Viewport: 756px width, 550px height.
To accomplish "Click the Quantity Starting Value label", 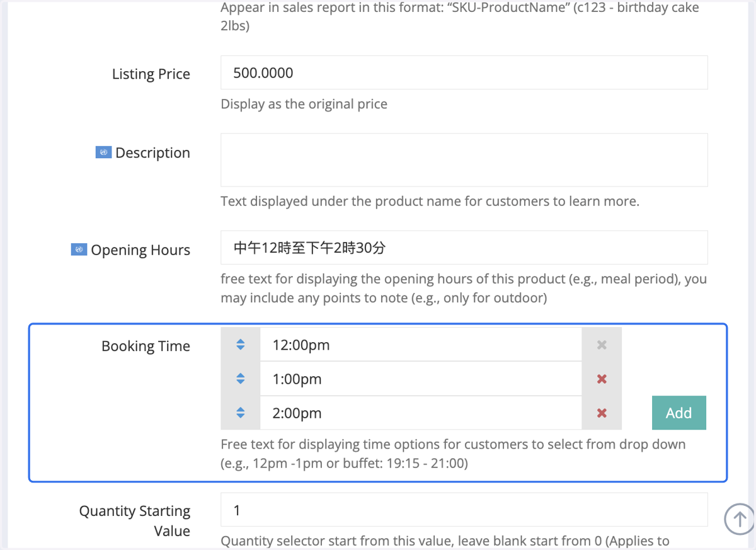I will pos(135,520).
